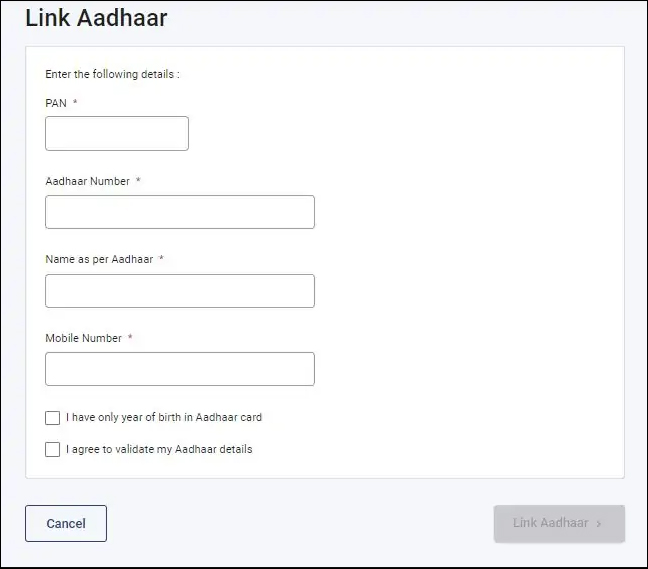This screenshot has height=569, width=648.
Task: Check the agree to validate Aadhaar box
Action: coord(52,450)
